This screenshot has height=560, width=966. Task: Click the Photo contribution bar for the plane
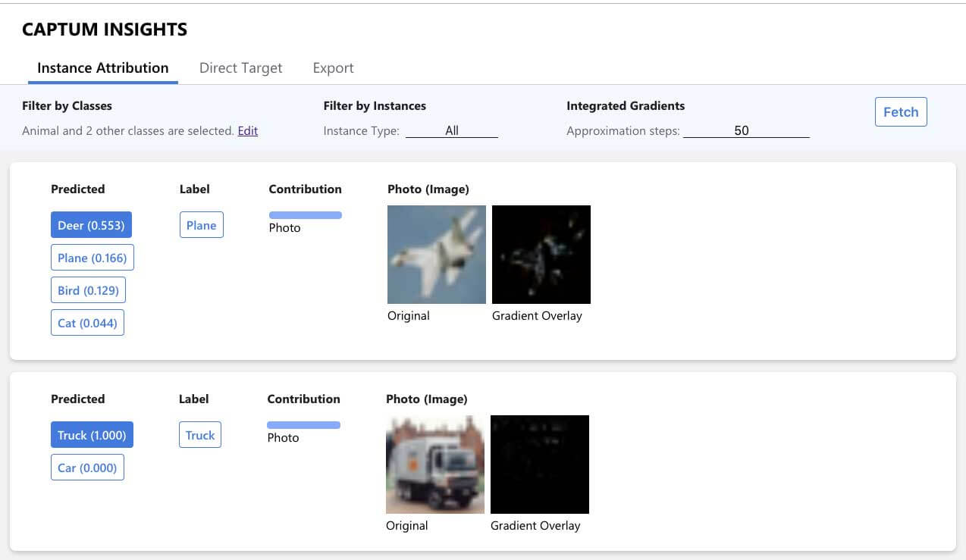click(x=306, y=214)
